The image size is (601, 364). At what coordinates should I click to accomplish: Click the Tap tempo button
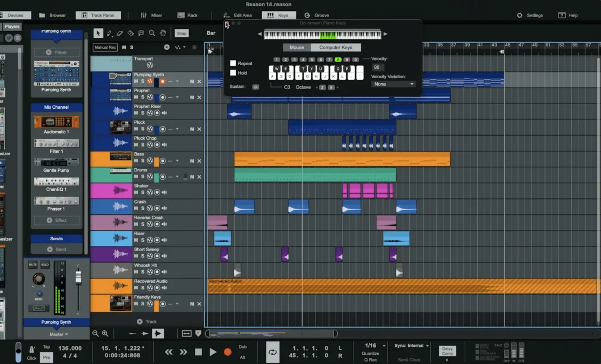47,346
